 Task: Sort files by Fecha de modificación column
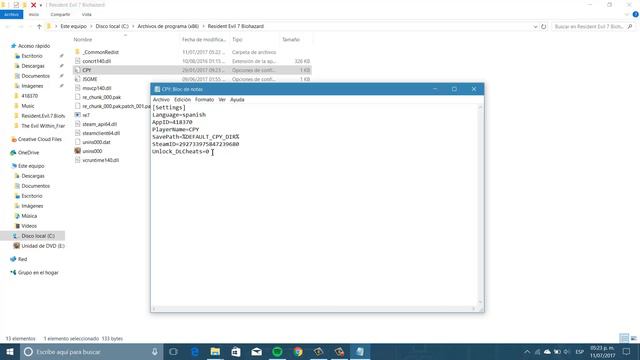tap(204, 40)
